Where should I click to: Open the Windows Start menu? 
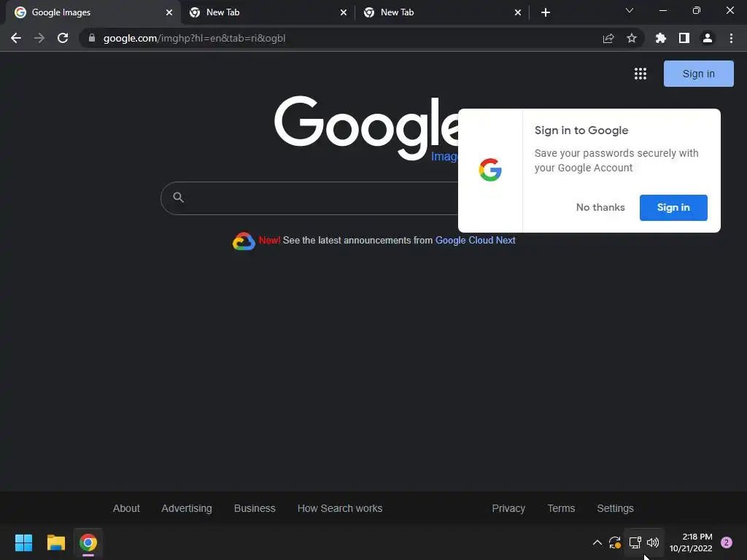pos(23,542)
